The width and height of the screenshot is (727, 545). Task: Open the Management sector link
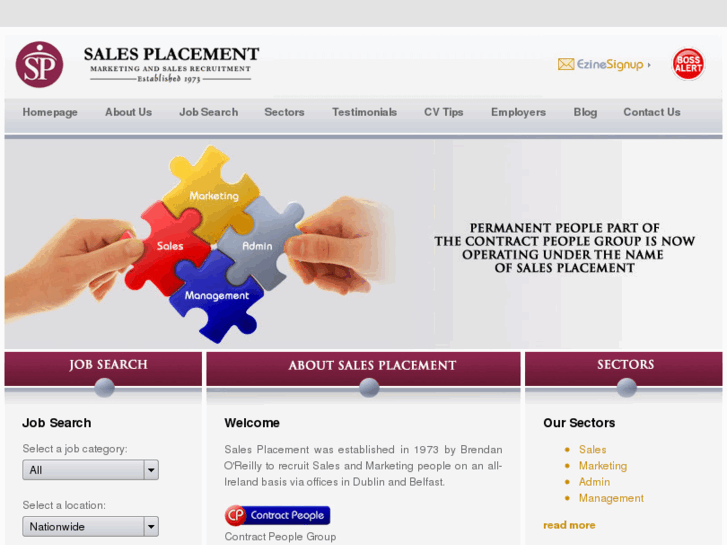tap(611, 498)
